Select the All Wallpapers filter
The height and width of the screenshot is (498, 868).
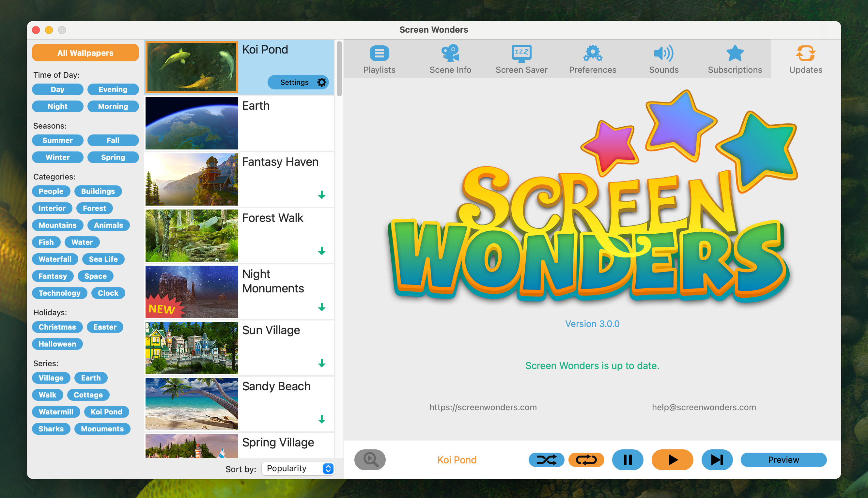coord(85,53)
